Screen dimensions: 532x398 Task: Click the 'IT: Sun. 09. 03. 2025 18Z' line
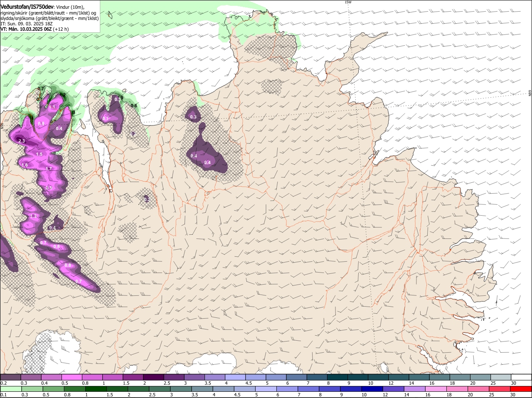[27, 24]
